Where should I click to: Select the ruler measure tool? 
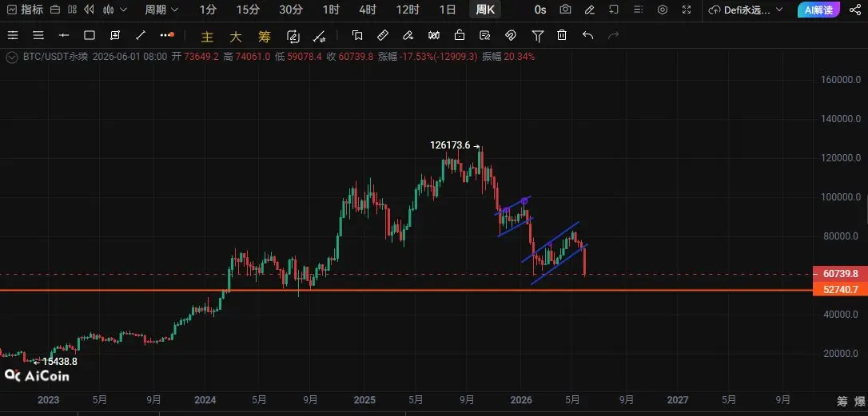pyautogui.click(x=383, y=35)
